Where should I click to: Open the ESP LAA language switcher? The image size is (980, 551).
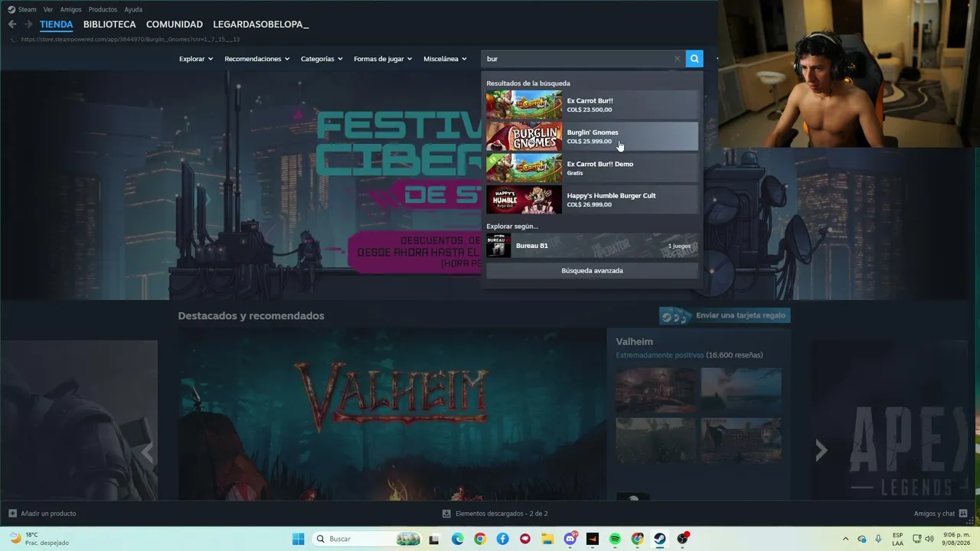897,539
